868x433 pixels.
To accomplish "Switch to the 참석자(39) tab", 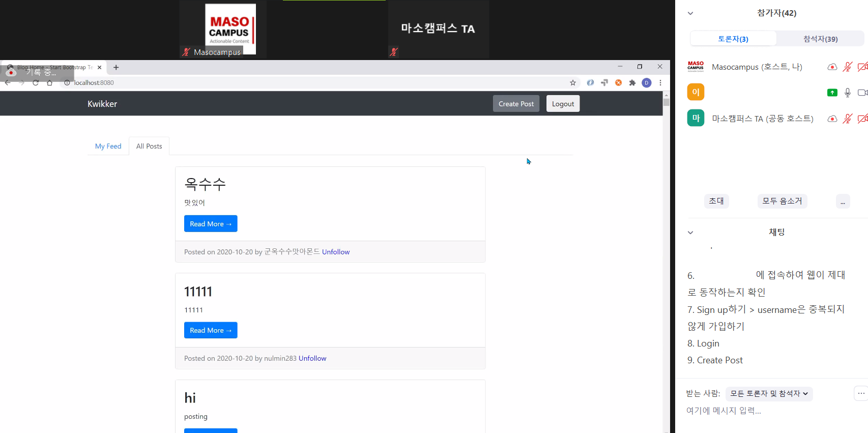I will tap(820, 39).
